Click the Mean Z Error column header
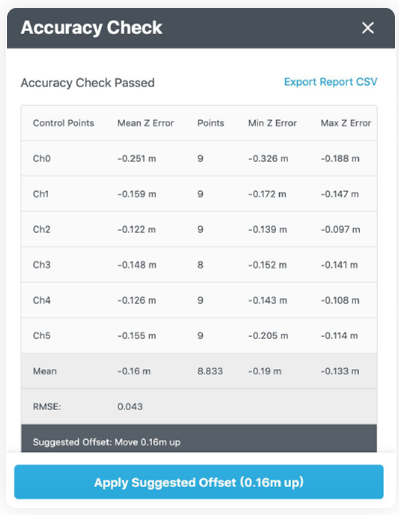Screen dimensions: 399x515 145,123
